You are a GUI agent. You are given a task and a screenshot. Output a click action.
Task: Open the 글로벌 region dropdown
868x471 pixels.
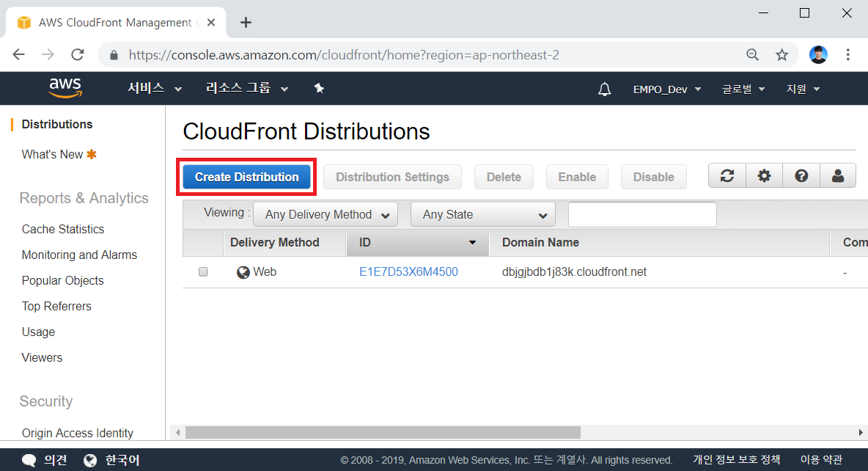743,90
